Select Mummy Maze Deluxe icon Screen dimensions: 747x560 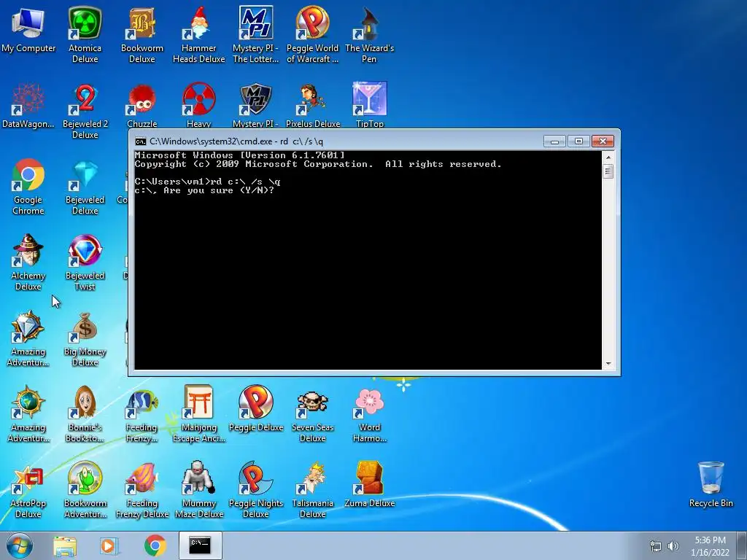(x=198, y=490)
